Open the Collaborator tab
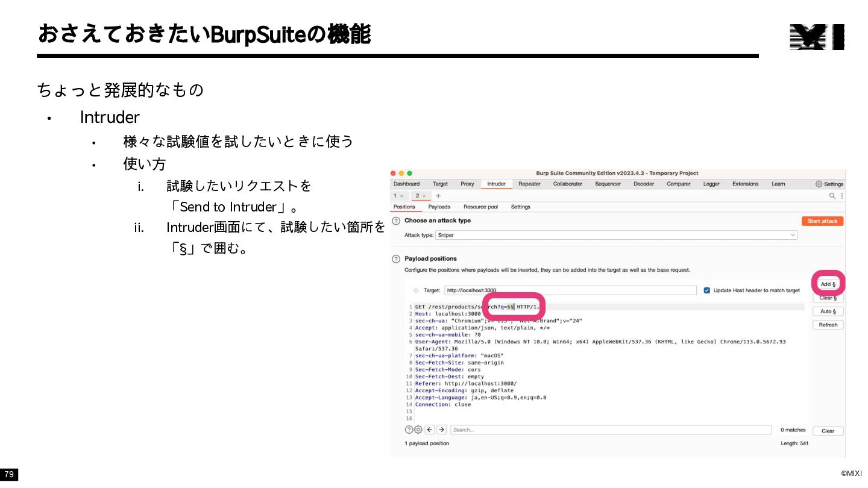Viewport: 868px width, 488px height. [x=568, y=184]
